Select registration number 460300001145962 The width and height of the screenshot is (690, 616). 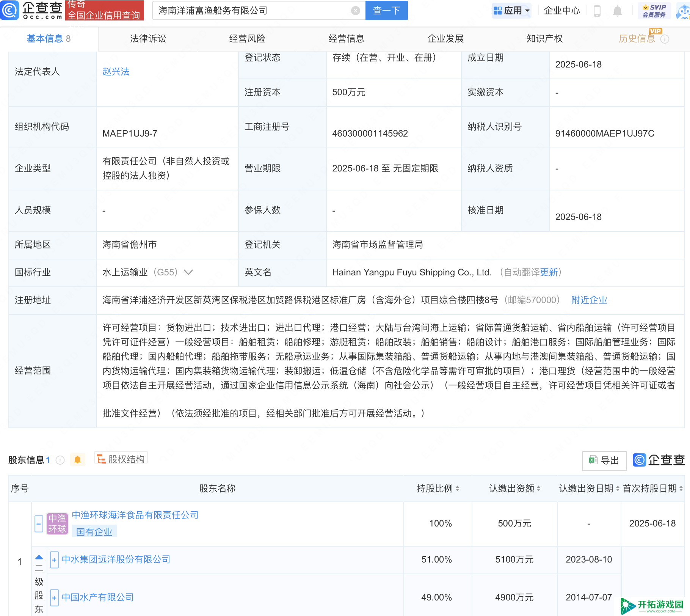pos(370,134)
